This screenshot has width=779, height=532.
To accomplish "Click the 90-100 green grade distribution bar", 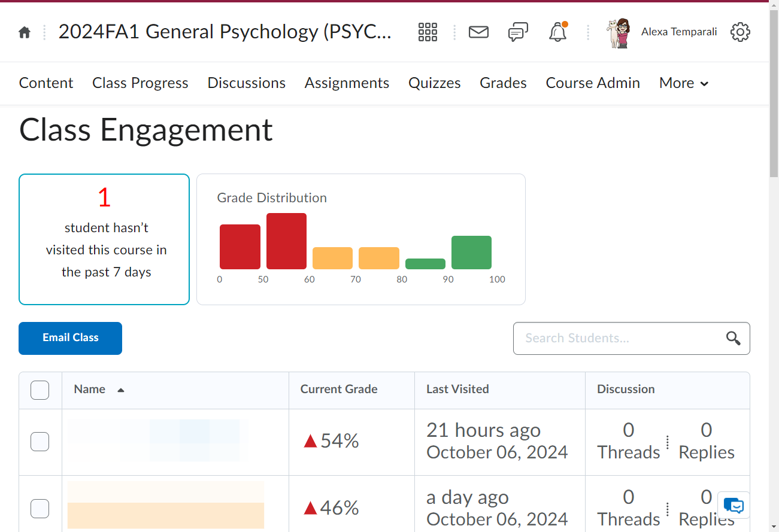I will [x=471, y=253].
